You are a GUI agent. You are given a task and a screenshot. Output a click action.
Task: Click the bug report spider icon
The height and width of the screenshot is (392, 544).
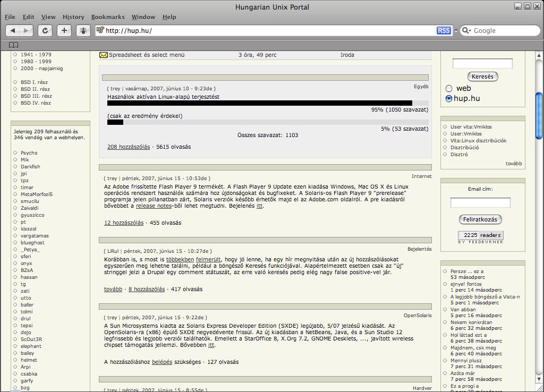pyautogui.click(x=83, y=30)
